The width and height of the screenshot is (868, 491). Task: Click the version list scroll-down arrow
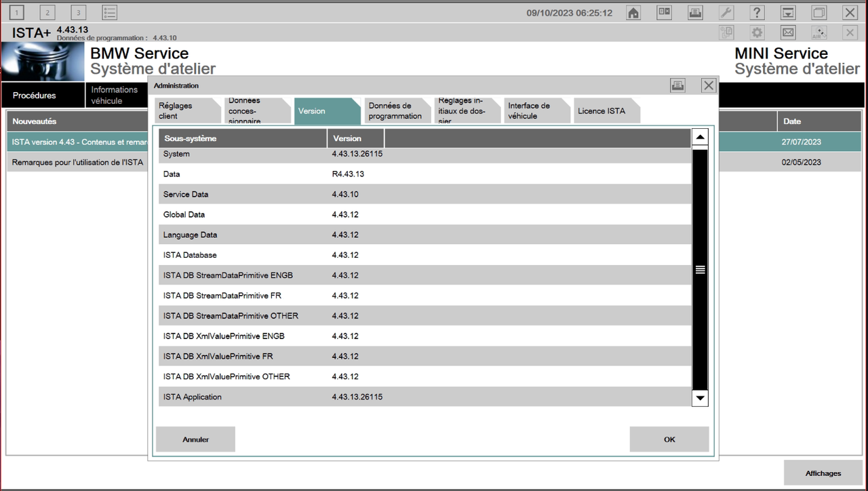tap(700, 397)
